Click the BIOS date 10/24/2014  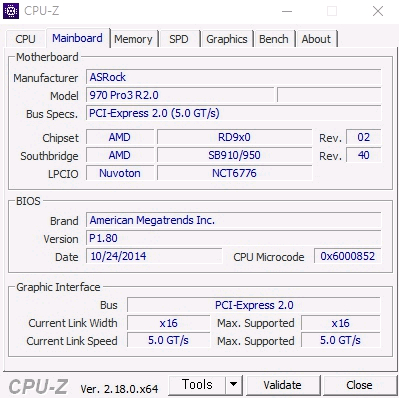154,256
